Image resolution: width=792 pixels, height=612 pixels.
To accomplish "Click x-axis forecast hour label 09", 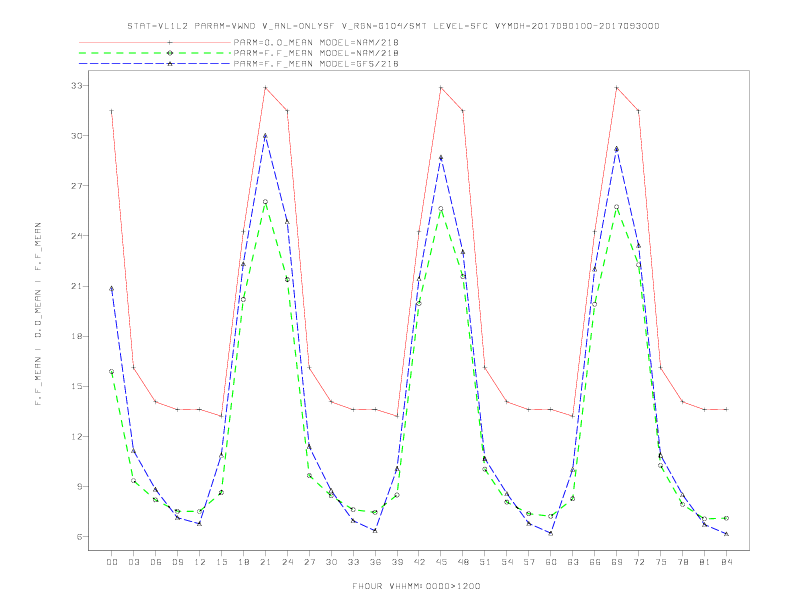I will coord(178,562).
